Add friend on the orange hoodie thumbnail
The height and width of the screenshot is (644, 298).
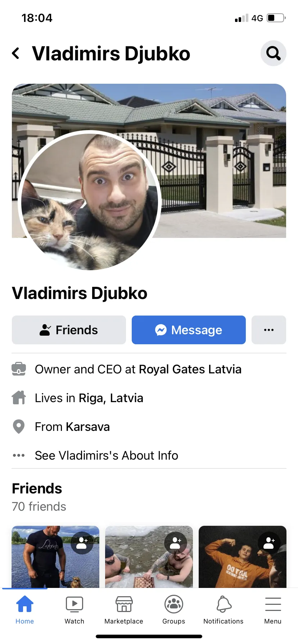pos(269,543)
